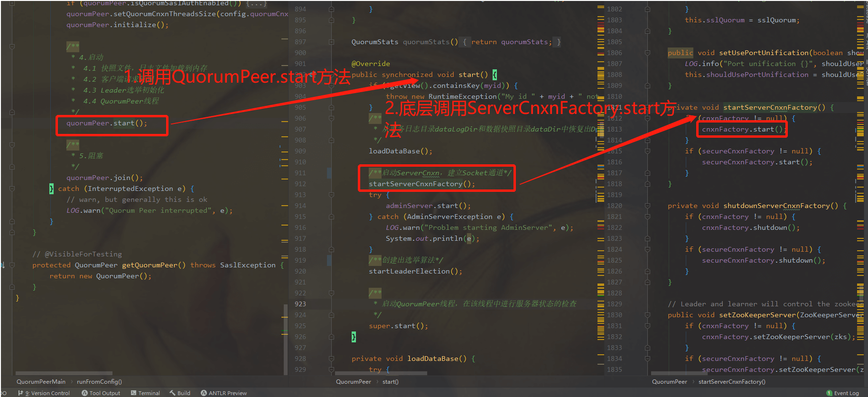Image resolution: width=868 pixels, height=397 pixels.
Task: Click the ANTLR Preview icon
Action: pyautogui.click(x=204, y=393)
